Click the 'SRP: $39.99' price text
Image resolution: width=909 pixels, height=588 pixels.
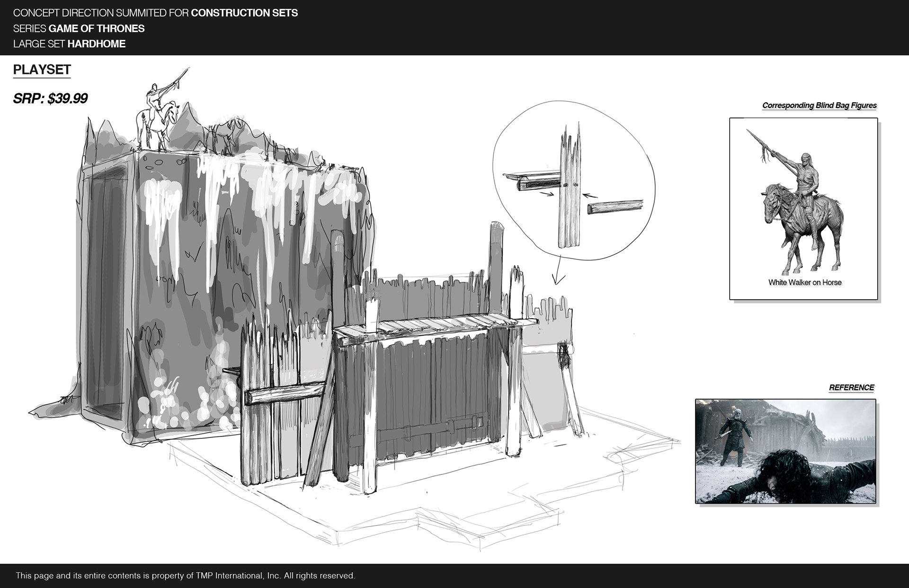[50, 98]
